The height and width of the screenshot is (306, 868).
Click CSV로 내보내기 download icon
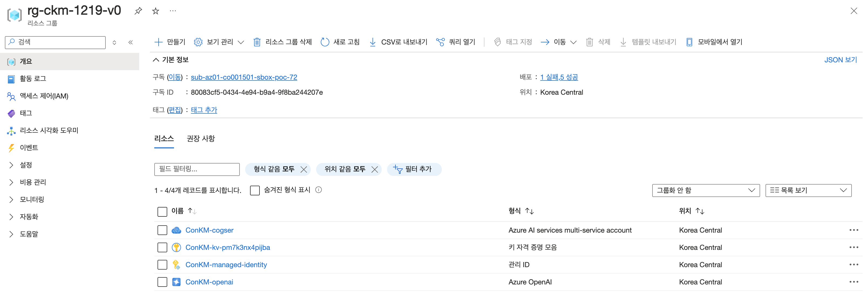point(373,42)
